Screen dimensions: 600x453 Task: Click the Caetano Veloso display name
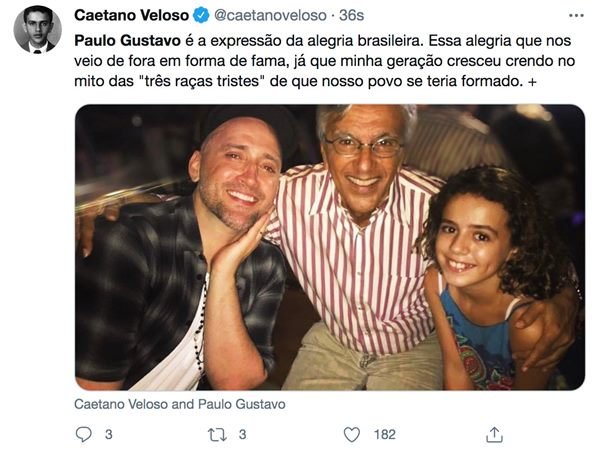[131, 15]
